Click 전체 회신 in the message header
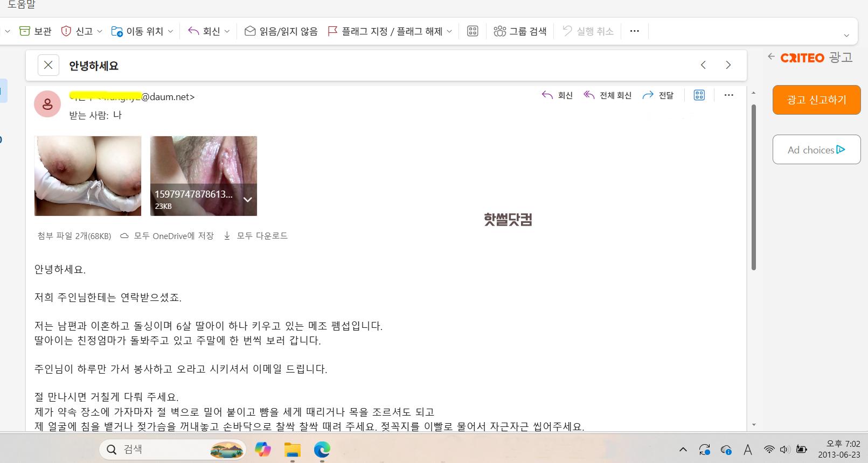Image resolution: width=868 pixels, height=463 pixels. click(608, 95)
